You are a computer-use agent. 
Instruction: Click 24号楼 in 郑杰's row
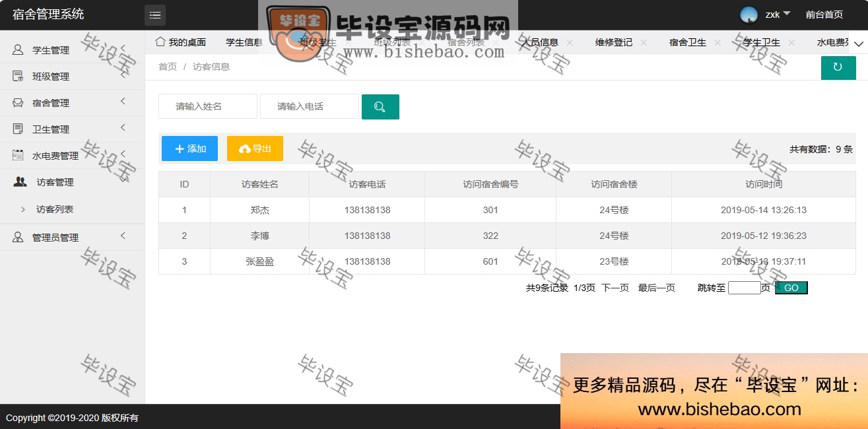(614, 210)
